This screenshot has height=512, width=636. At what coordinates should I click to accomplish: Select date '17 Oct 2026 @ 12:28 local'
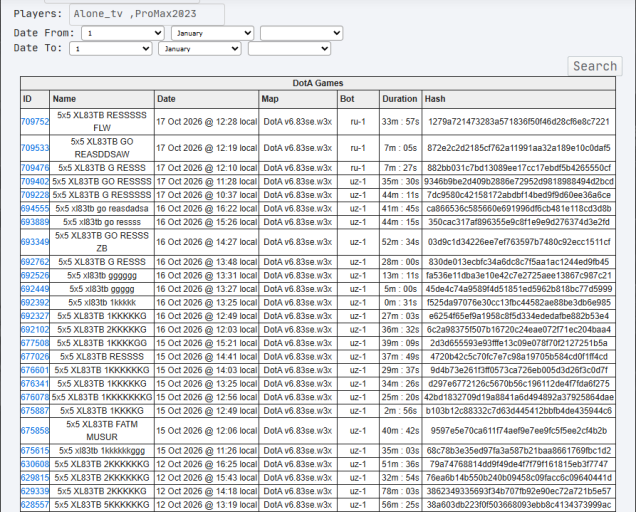(x=206, y=122)
